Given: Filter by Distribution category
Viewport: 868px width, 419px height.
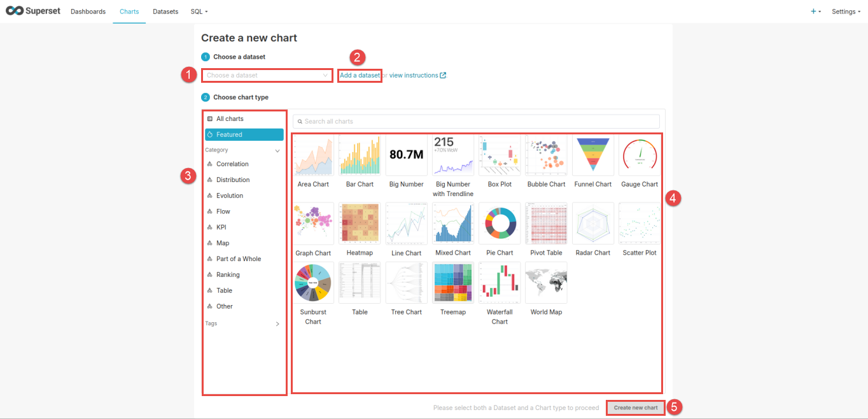Looking at the screenshot, I should (244, 180).
